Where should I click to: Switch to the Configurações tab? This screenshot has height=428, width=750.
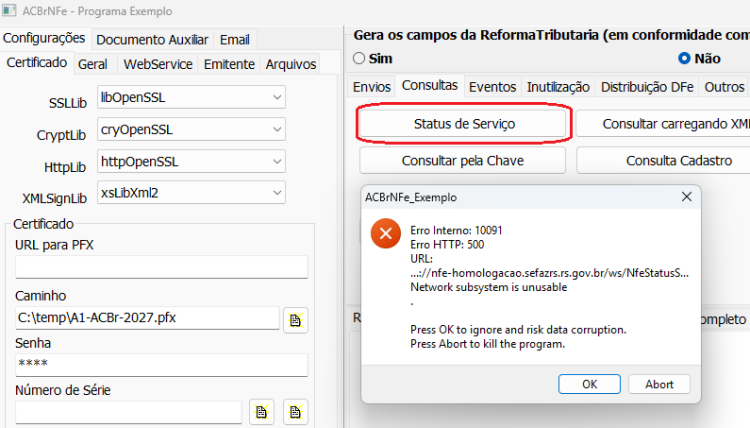[44, 38]
